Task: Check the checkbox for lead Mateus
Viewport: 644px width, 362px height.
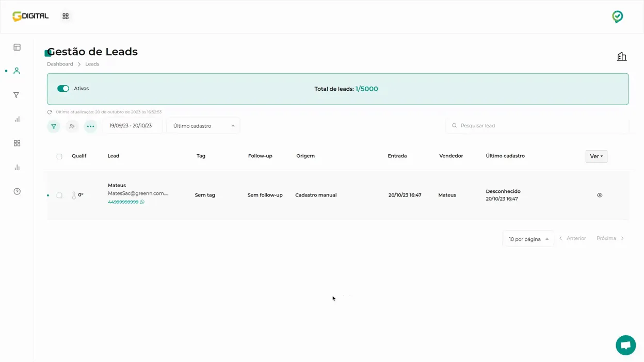Action: click(x=59, y=195)
